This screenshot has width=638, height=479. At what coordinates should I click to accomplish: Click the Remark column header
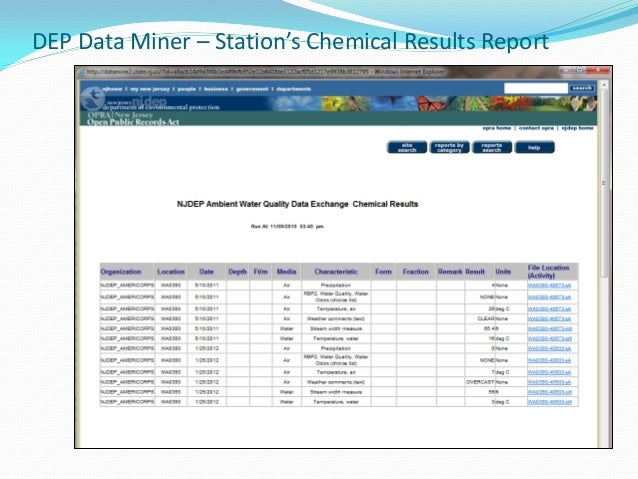(x=450, y=272)
